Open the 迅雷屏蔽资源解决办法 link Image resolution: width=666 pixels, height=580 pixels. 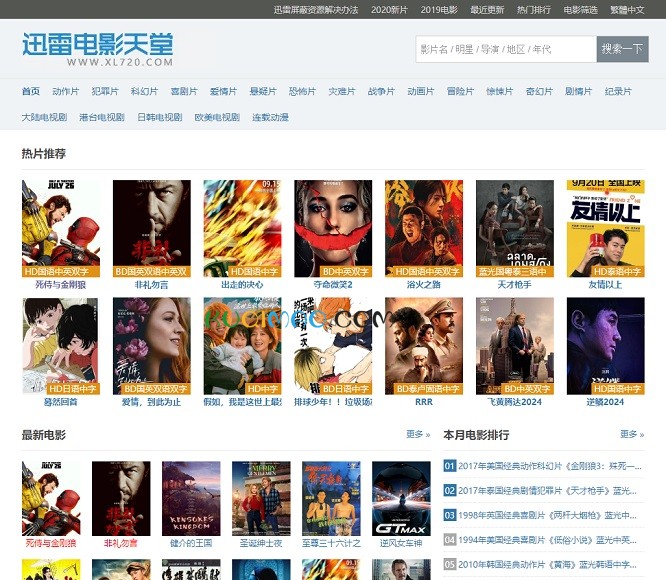pos(316,10)
